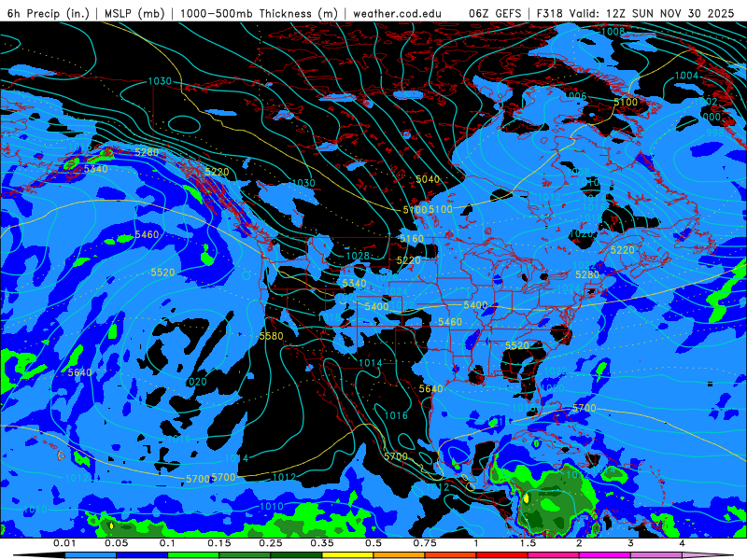Click the 0.1 legend value
This screenshot has width=747, height=560.
click(167, 543)
